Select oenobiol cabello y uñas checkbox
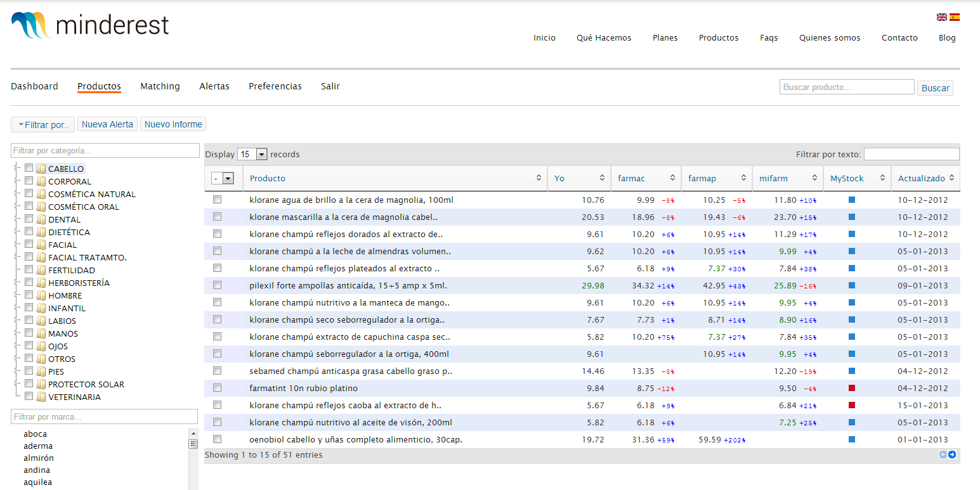The width and height of the screenshot is (980, 490). 218,439
